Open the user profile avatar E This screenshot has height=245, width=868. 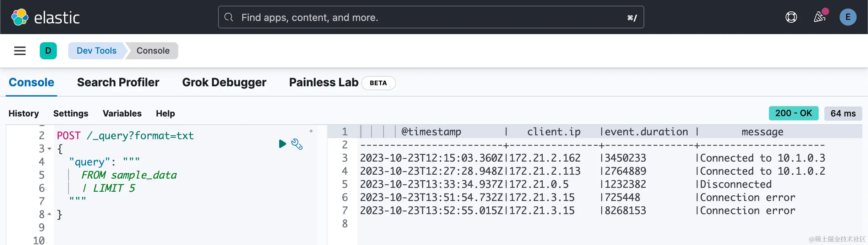848,17
